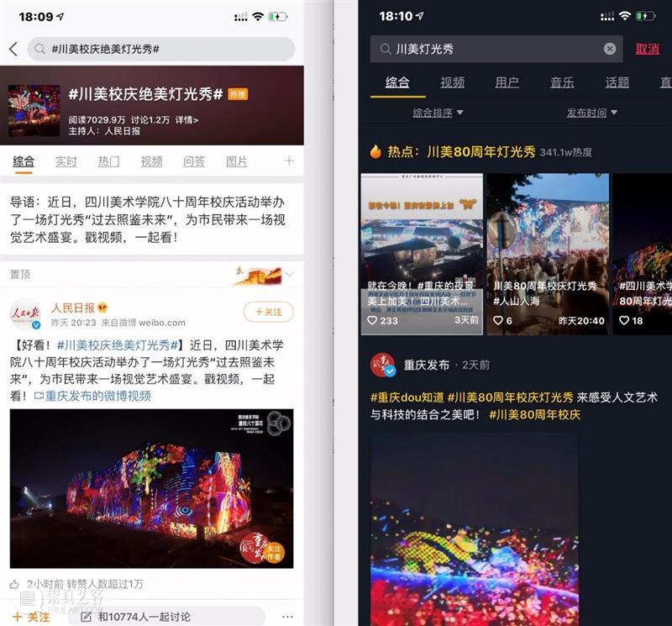Open the video 川美80周年校庆灯光秀 #人山人海

pos(548,254)
